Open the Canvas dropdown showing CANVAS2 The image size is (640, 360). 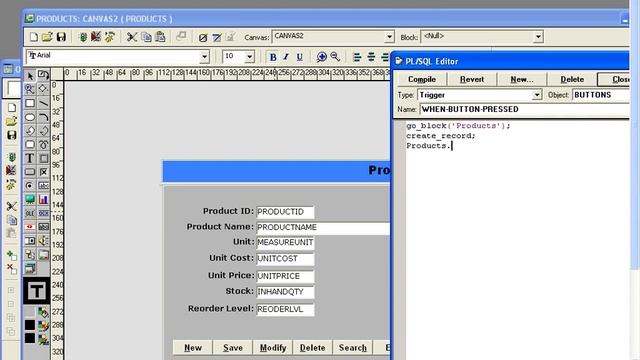[389, 37]
